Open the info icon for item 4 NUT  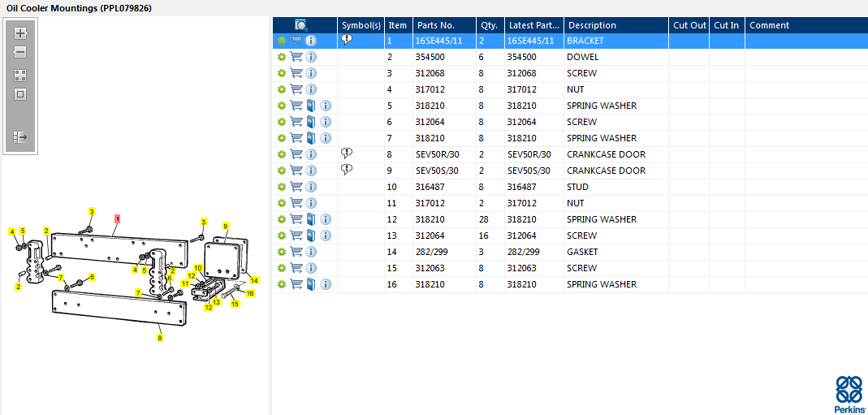coord(311,89)
